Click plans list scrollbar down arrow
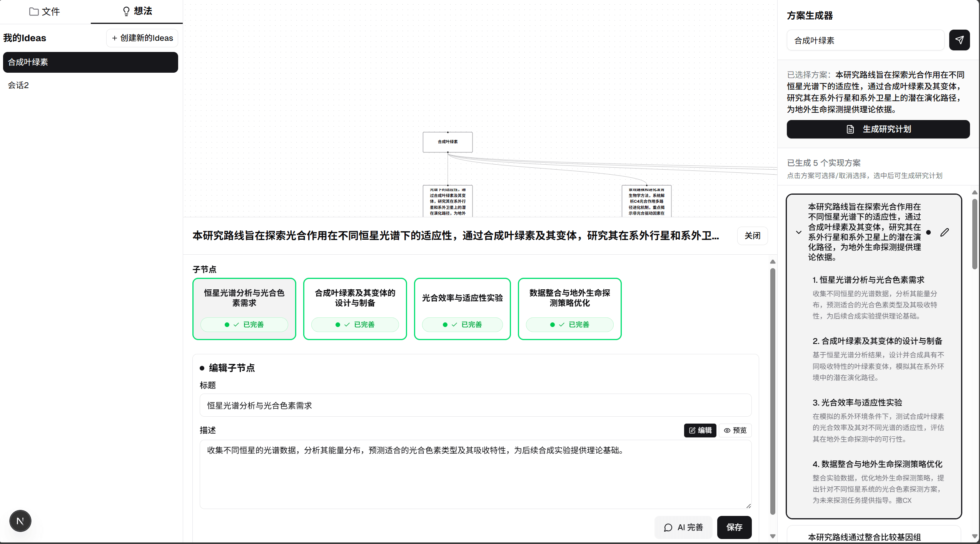This screenshot has width=980, height=544. pyautogui.click(x=975, y=536)
